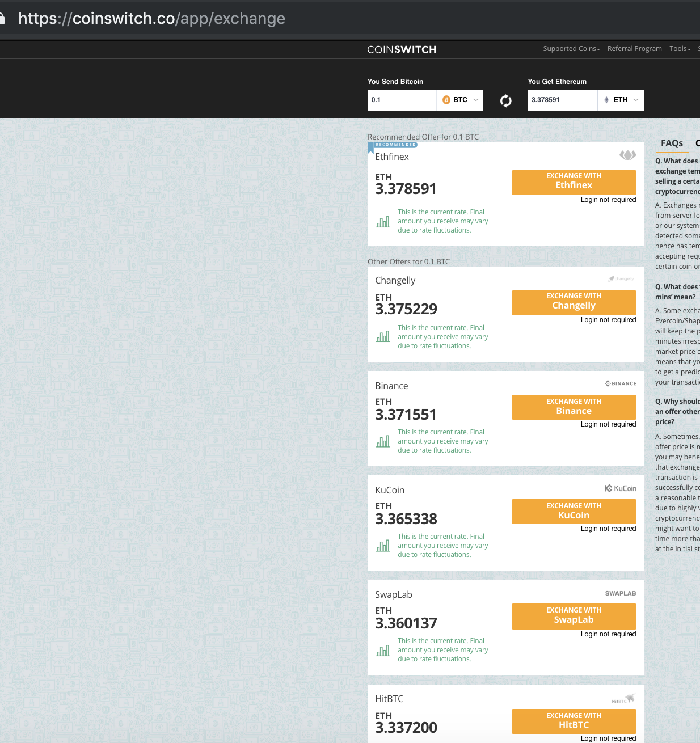
Task: Click Exchange With KuCoin button
Action: coord(574,511)
